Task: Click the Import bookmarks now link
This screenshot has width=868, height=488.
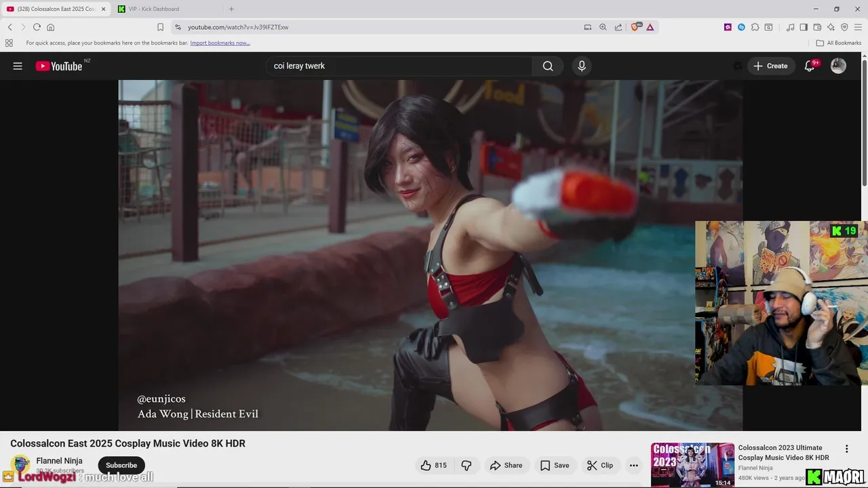Action: coord(220,43)
